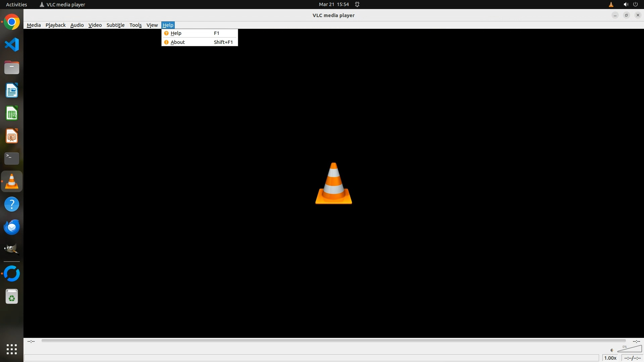644x362 pixels.
Task: Open the Playback menu
Action: pos(55,25)
